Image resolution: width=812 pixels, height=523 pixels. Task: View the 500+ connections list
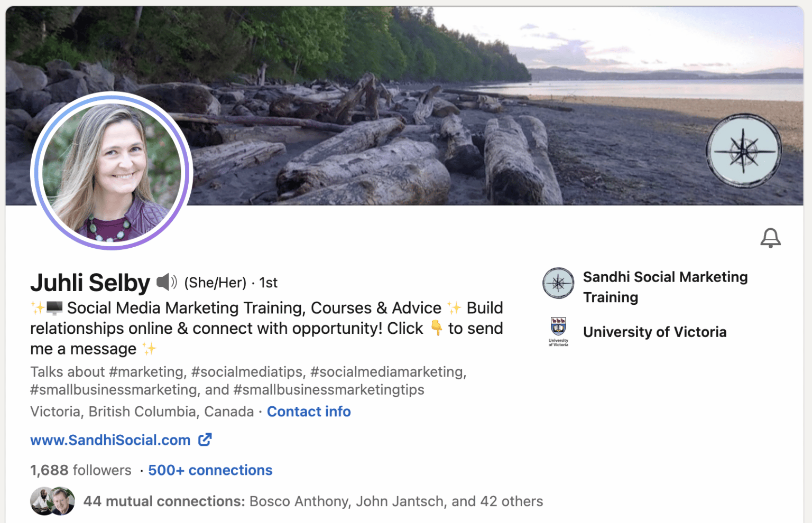pyautogui.click(x=210, y=470)
